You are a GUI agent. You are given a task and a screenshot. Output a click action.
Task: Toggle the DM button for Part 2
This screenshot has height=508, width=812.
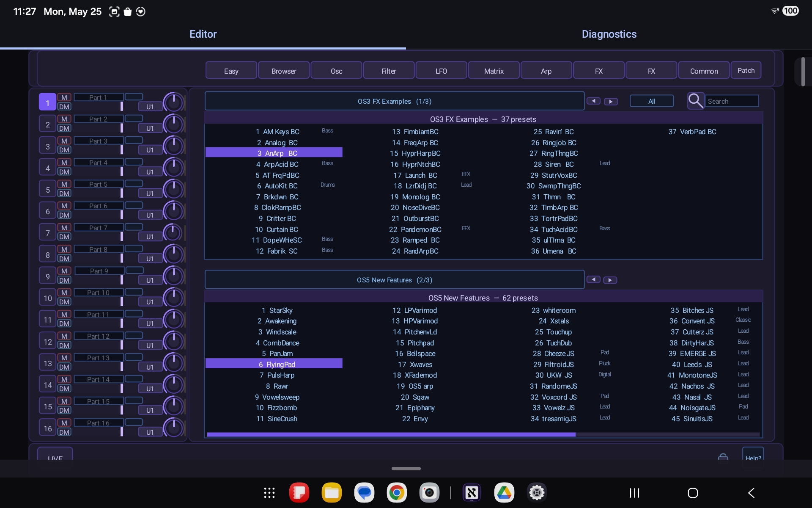pos(64,128)
